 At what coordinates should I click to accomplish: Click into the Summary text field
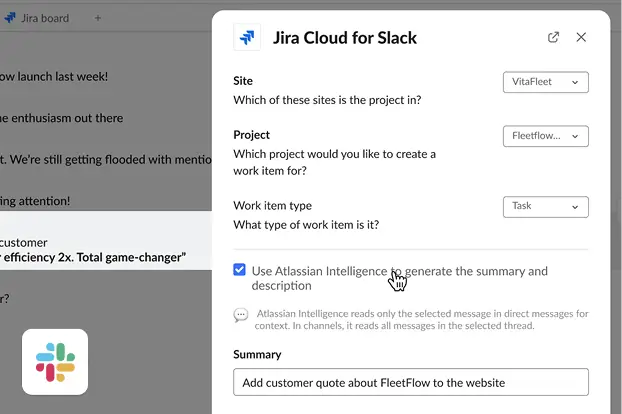pyautogui.click(x=410, y=382)
